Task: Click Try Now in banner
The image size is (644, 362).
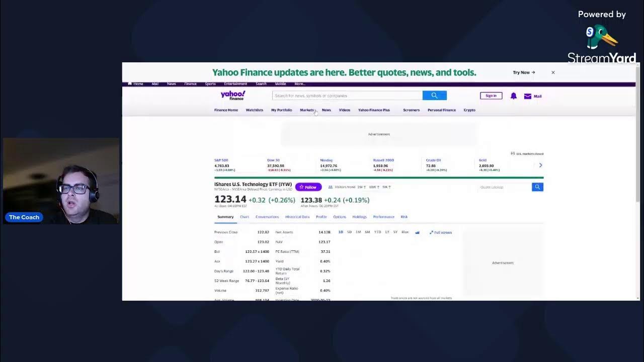Action: point(524,72)
